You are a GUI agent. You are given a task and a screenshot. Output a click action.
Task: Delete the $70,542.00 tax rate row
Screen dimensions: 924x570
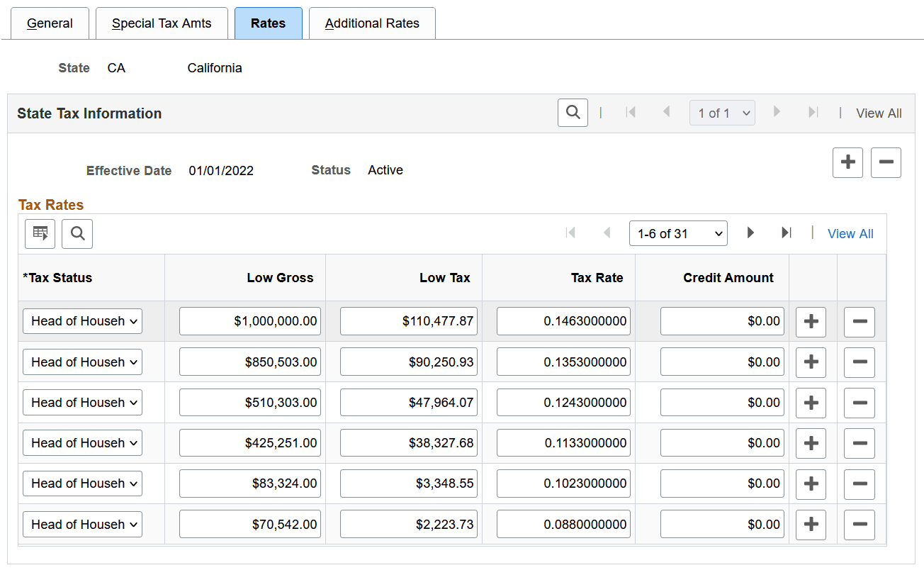click(x=859, y=524)
